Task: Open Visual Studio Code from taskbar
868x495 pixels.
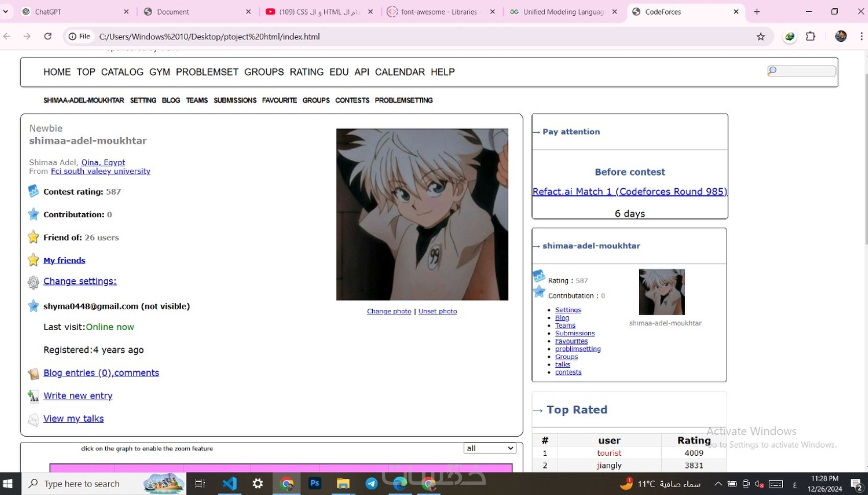Action: pyautogui.click(x=230, y=483)
